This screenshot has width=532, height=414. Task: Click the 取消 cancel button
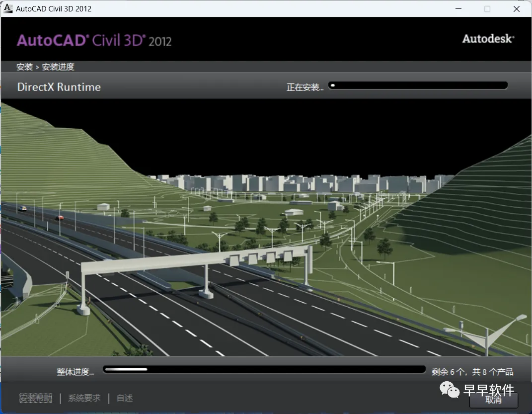(x=493, y=400)
